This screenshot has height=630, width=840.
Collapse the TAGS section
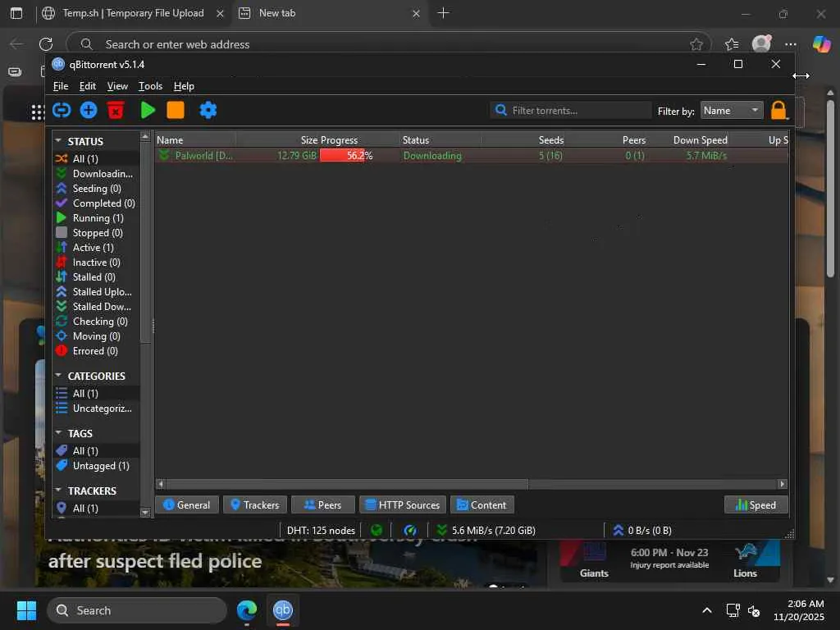pyautogui.click(x=58, y=432)
